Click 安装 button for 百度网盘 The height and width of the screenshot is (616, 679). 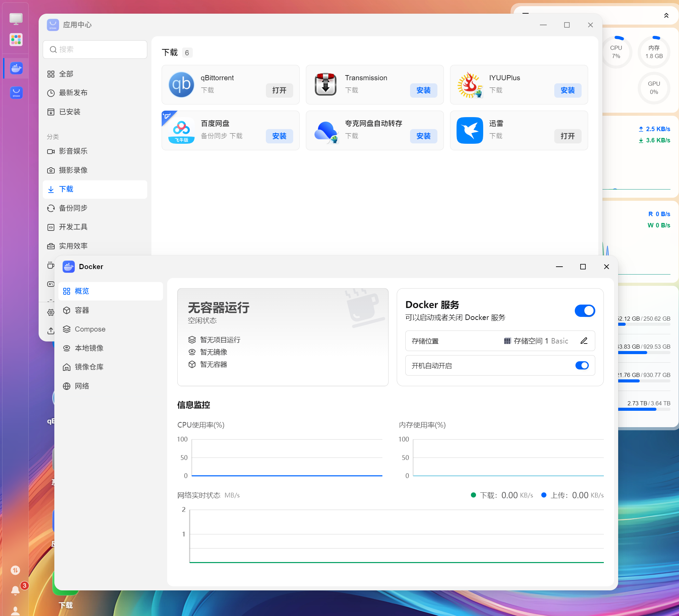click(x=279, y=136)
